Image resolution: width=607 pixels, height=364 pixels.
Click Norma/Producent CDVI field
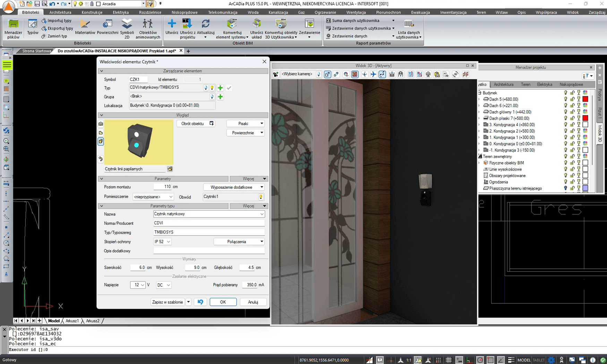click(209, 223)
